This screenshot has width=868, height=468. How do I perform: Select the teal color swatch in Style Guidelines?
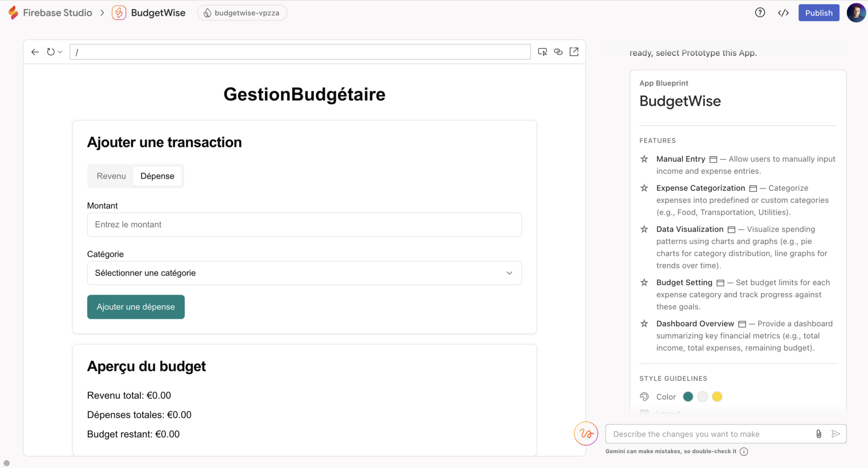pyautogui.click(x=688, y=396)
